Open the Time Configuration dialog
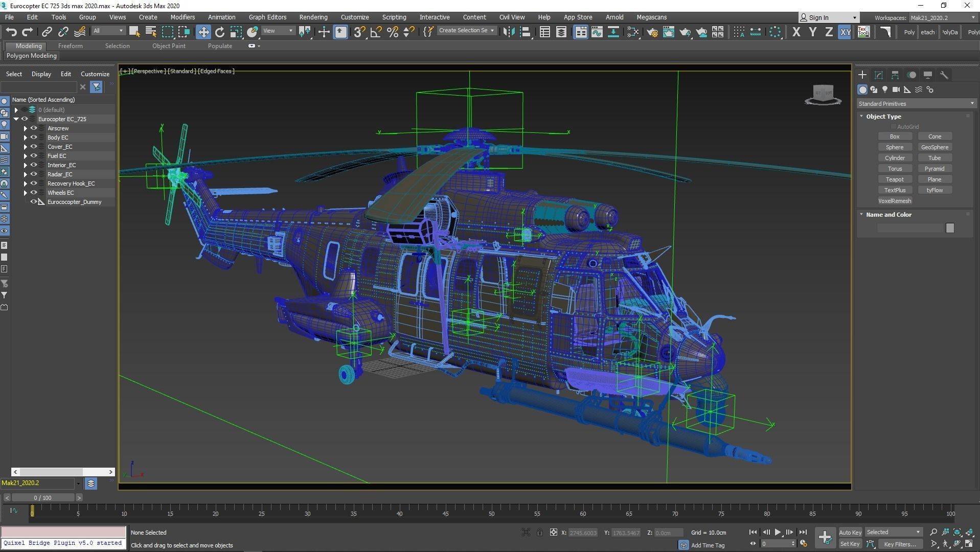The width and height of the screenshot is (980, 552). point(804,544)
